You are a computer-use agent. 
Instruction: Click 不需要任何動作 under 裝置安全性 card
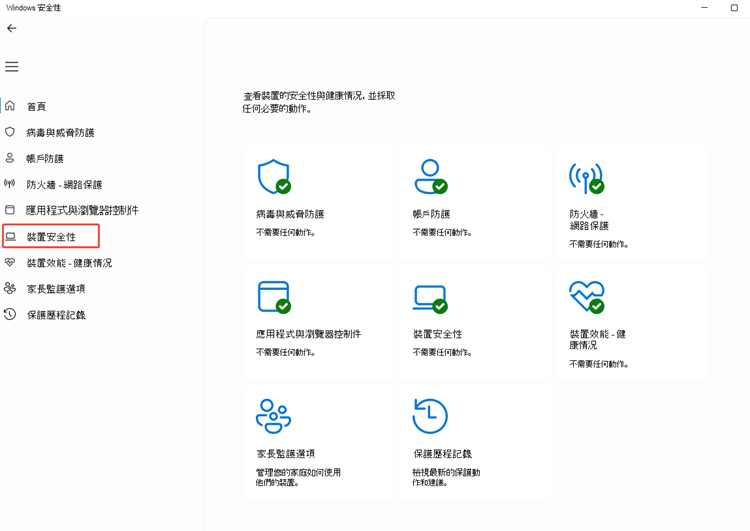tap(442, 352)
